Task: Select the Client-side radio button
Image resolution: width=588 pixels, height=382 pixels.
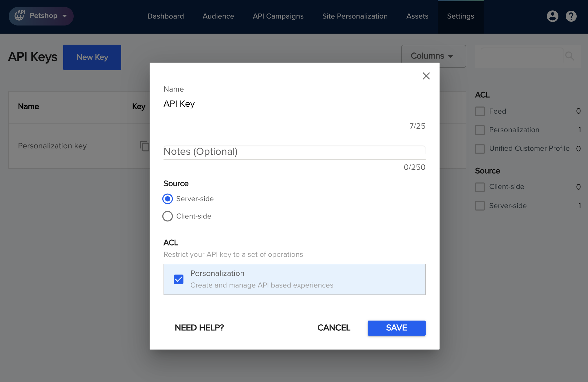Action: (168, 216)
